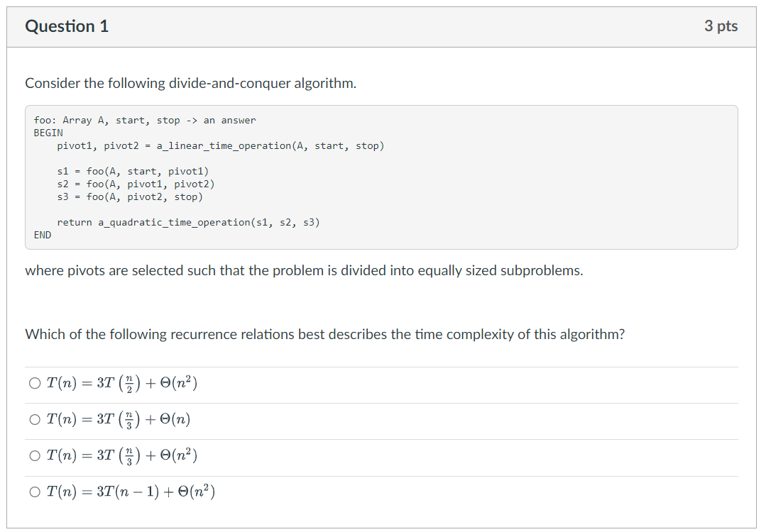Click the first answer's radio circle
Image resolution: width=766 pixels, height=532 pixels.
[34, 382]
